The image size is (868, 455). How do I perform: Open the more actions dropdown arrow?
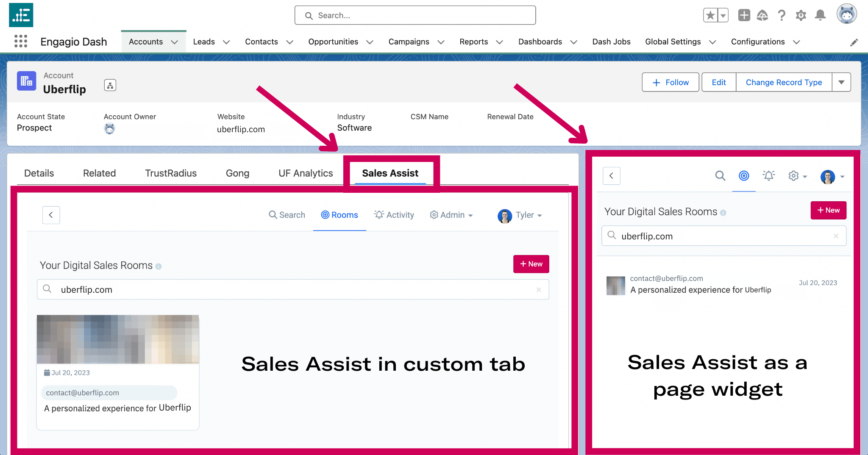(x=841, y=82)
